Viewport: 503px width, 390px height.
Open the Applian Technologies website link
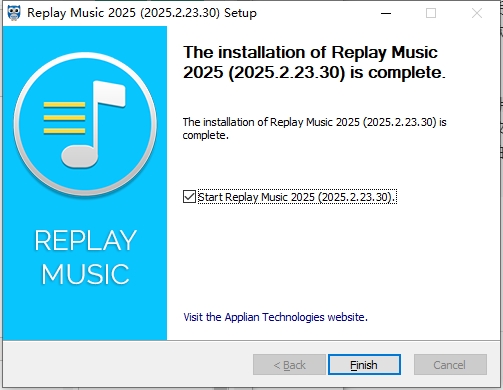click(275, 317)
